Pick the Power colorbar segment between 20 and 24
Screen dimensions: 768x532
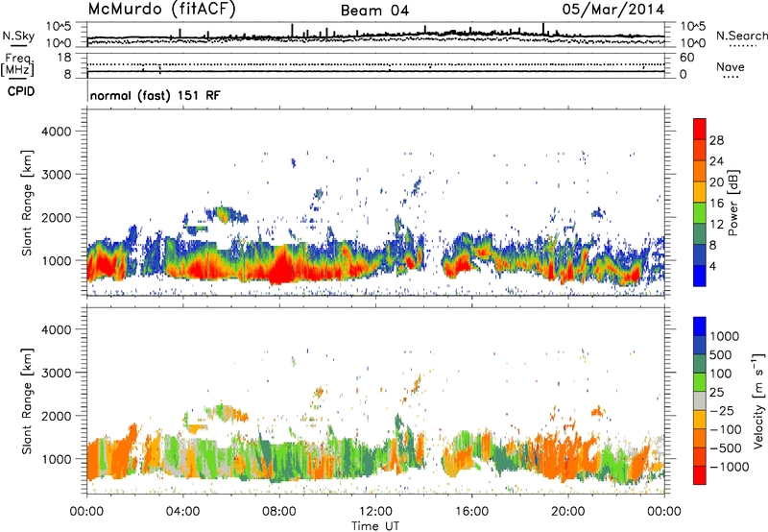coord(700,172)
